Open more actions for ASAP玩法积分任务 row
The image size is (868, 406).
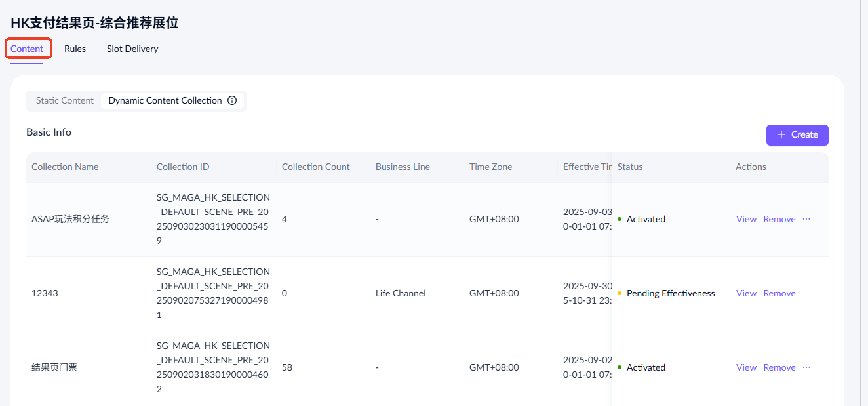806,219
